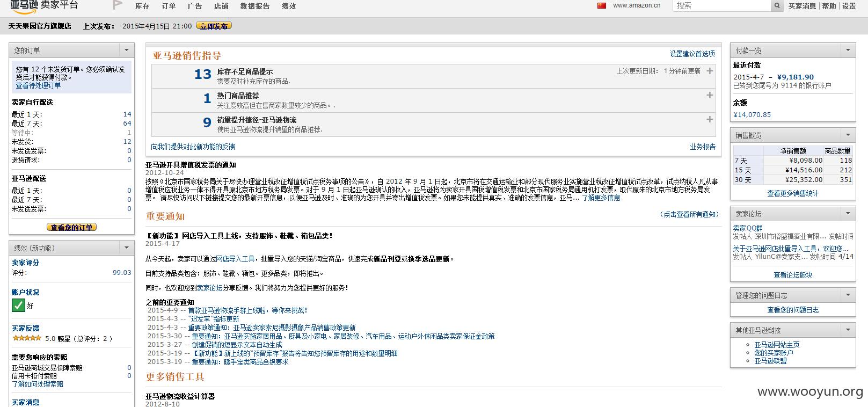Viewport: 868px width, 407px height.
Task: Click the www.amazon.cn marketplace text
Action: [637, 5]
